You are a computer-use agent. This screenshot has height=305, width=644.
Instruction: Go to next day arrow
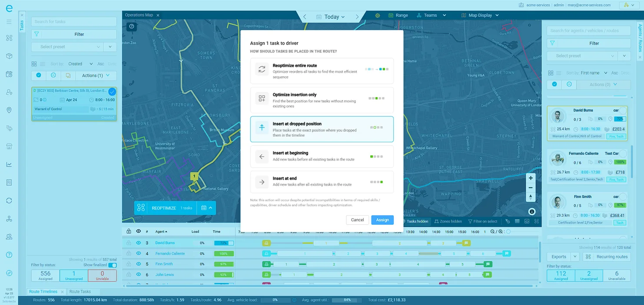point(357,16)
